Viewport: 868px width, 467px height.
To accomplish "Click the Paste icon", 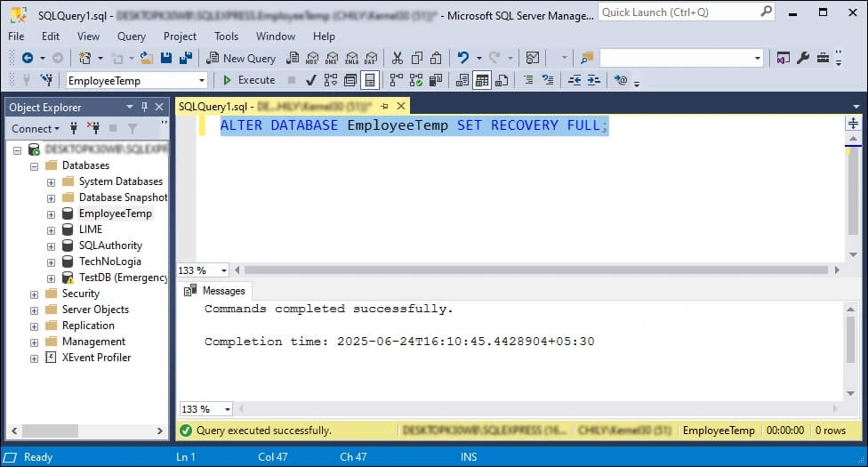I will [436, 58].
